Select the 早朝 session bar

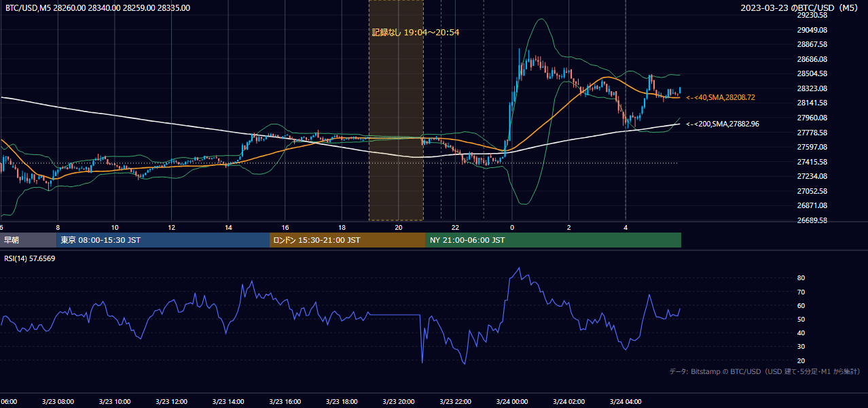click(28, 240)
